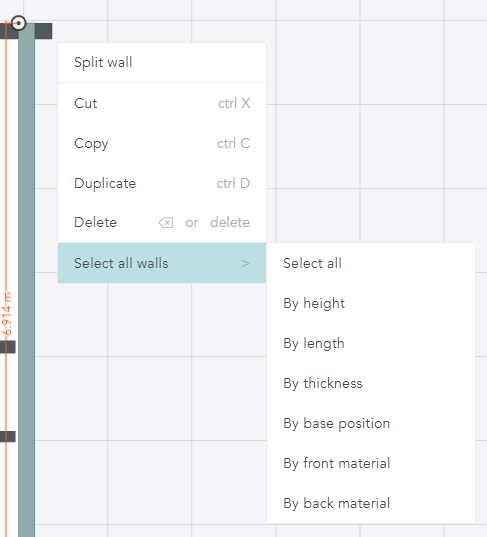Select walls By length
The height and width of the screenshot is (537, 487).
371,344
